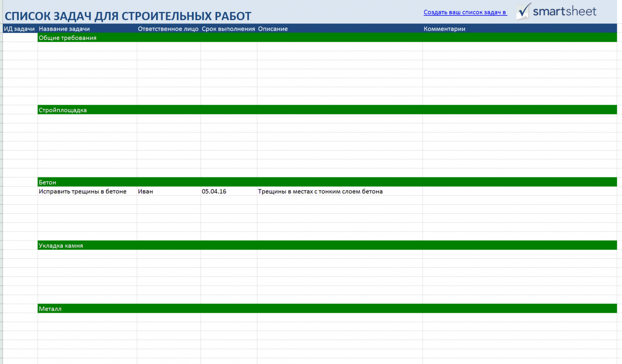Select the 'Комментарии' column header
Screen dimensions: 622x364
pos(520,29)
